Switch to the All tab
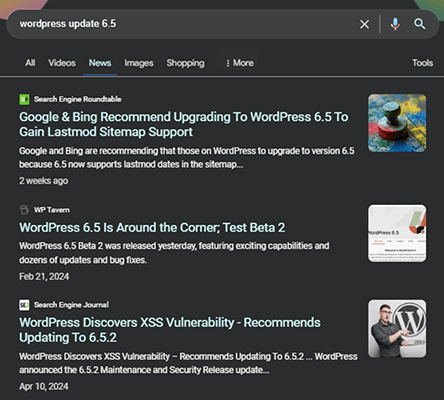444x400 pixels. 30,63
